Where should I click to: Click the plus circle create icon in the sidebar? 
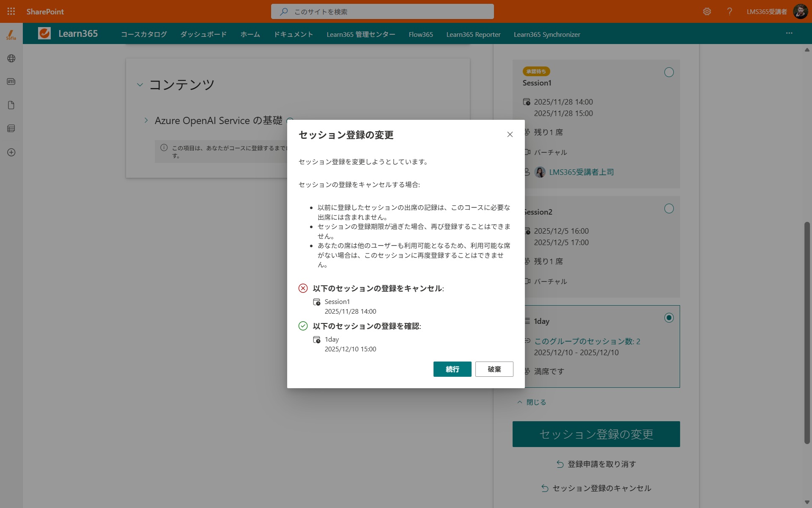[x=11, y=152]
